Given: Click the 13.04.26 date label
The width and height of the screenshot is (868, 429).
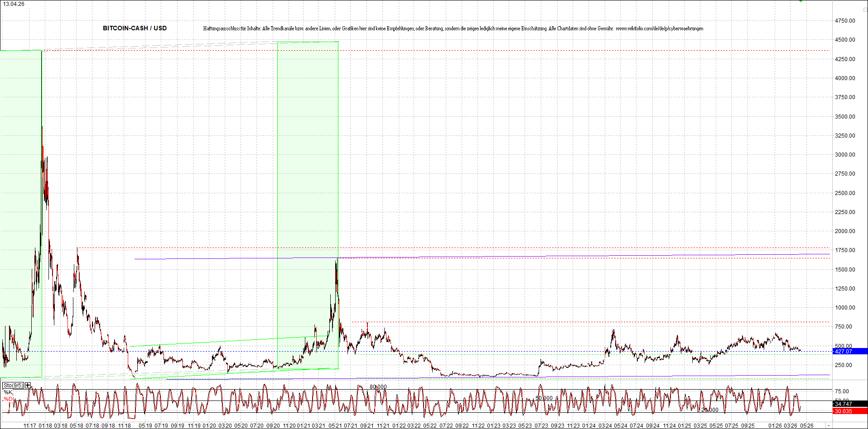Looking at the screenshot, I should (14, 4).
